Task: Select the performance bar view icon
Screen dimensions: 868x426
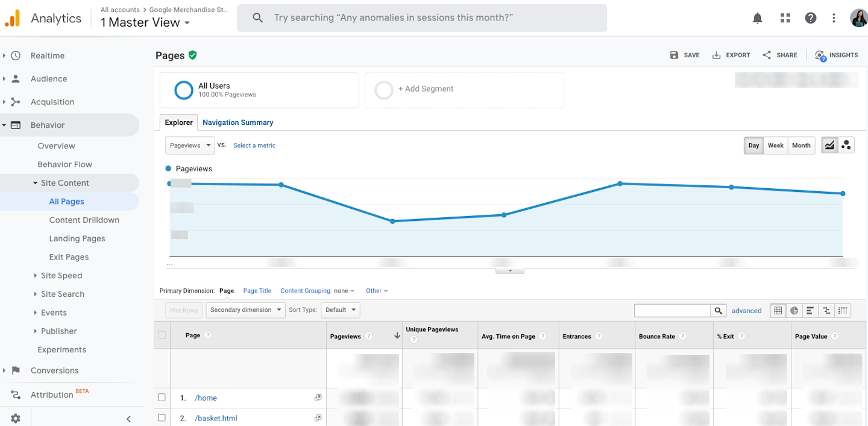Action: 810,311
